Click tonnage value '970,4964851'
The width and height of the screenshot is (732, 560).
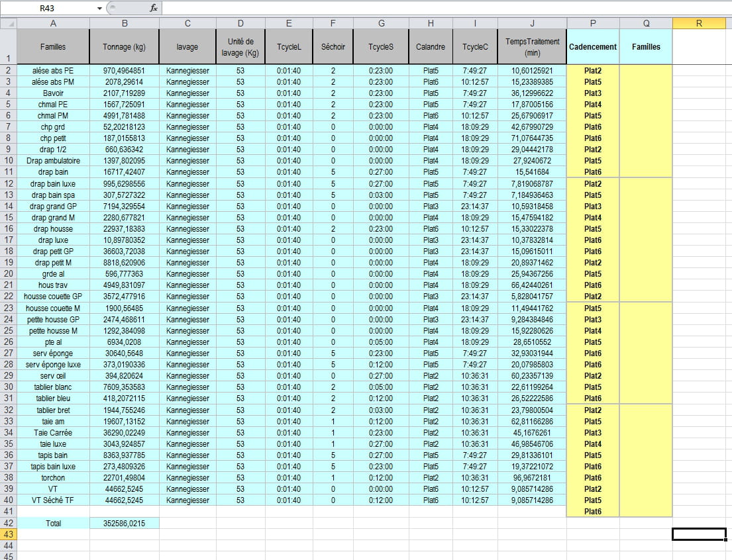pos(124,70)
